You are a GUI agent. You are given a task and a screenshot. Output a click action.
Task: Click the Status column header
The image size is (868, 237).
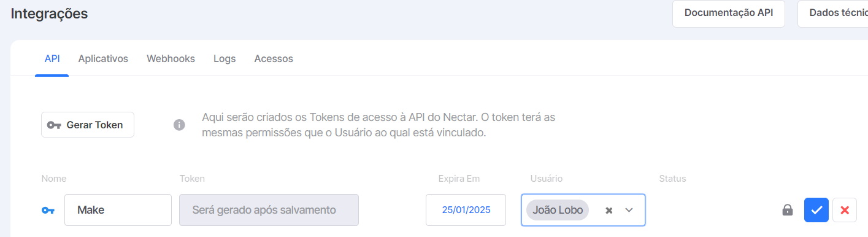click(x=672, y=179)
